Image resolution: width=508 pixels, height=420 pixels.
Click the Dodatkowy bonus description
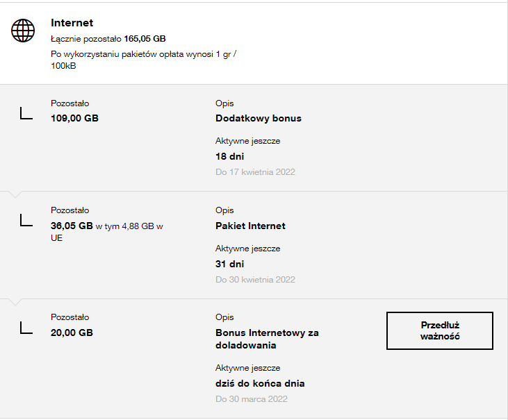(259, 118)
